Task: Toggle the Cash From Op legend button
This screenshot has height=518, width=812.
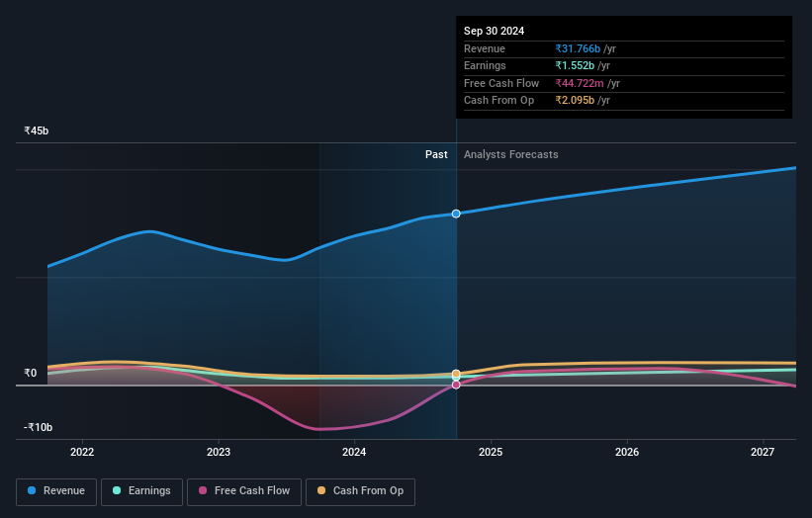Action: point(360,491)
